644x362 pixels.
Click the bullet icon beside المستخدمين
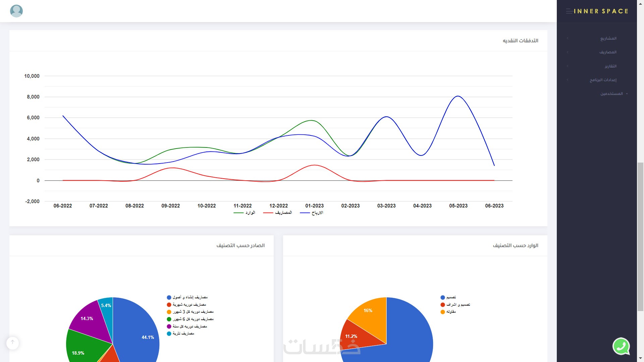tap(627, 94)
